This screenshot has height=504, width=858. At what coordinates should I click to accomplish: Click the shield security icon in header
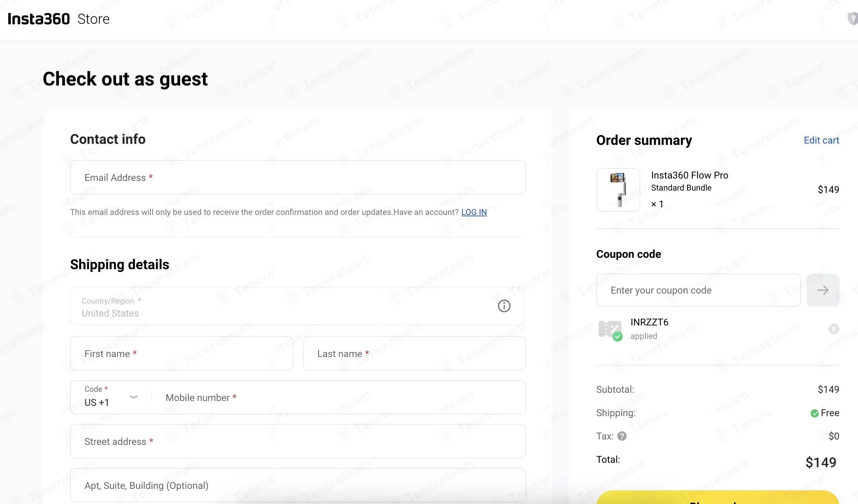[x=853, y=19]
